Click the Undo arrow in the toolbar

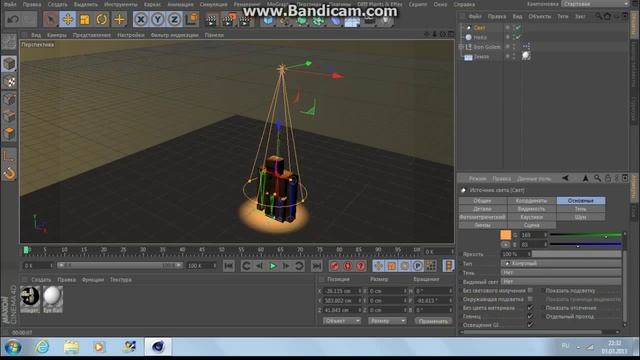(13, 20)
